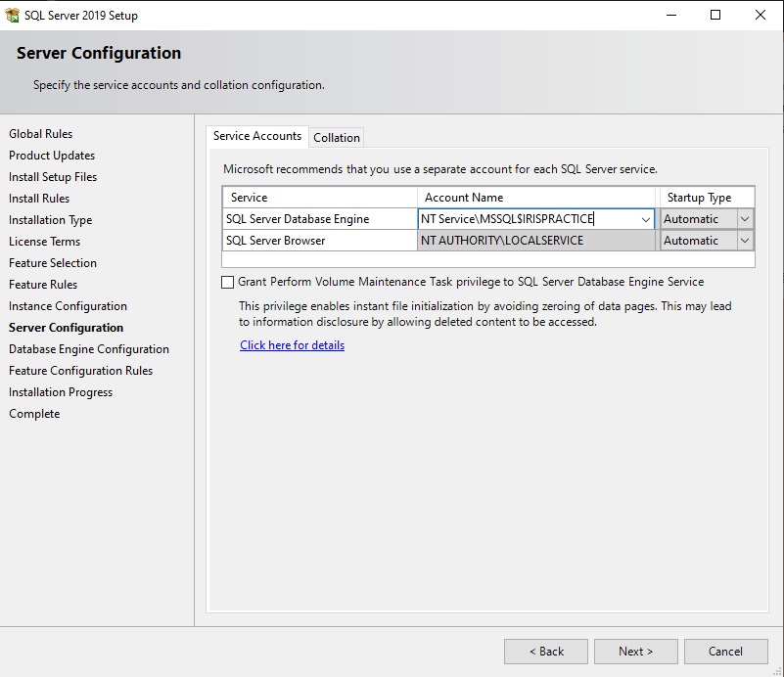The image size is (784, 677).
Task: Click the bold Server Configuration step
Action: 66,328
